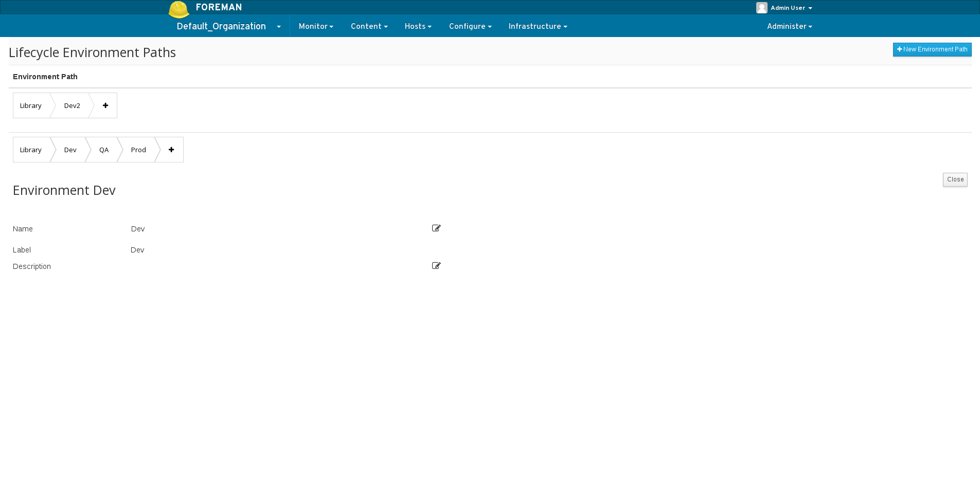Open the Hosts menu
This screenshot has width=980, height=489.
pos(418,26)
